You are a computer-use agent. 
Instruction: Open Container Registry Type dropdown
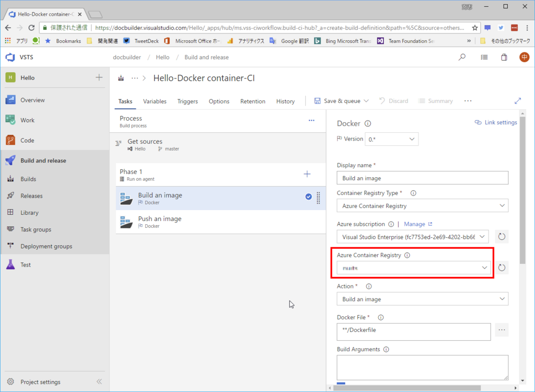coord(422,206)
